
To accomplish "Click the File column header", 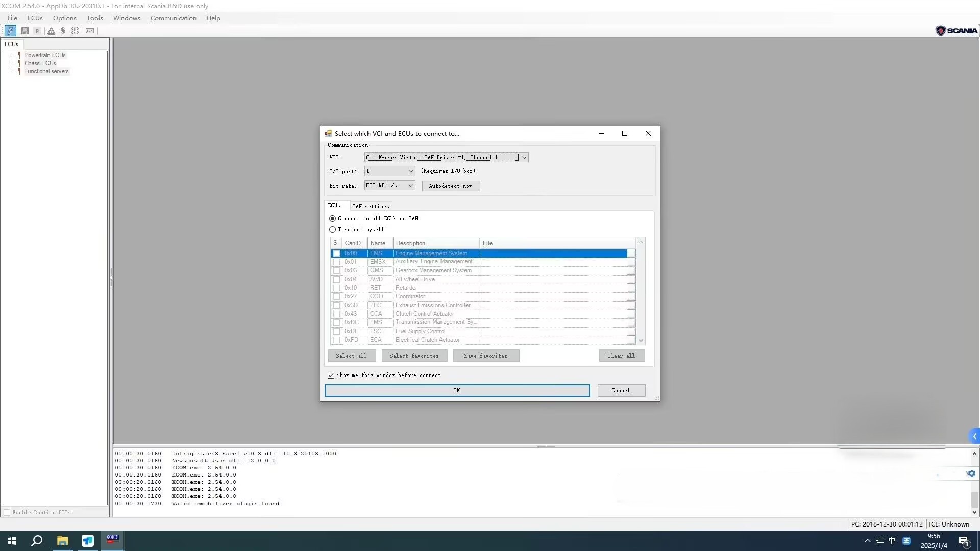I will click(558, 243).
